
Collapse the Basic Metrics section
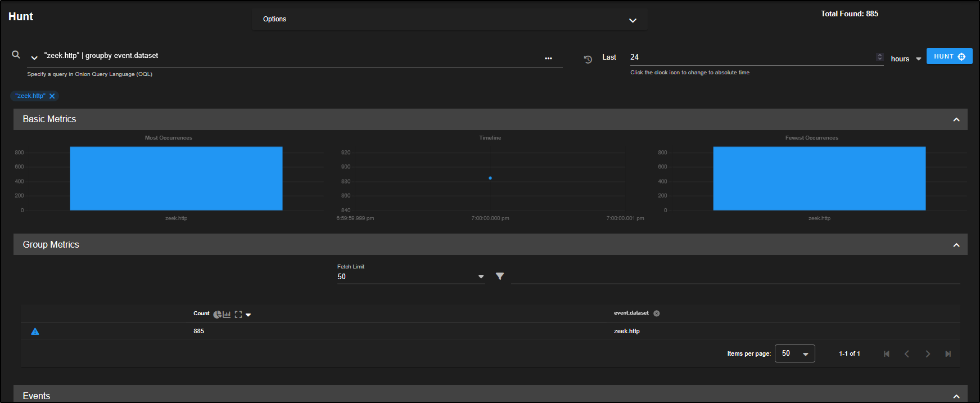tap(956, 119)
